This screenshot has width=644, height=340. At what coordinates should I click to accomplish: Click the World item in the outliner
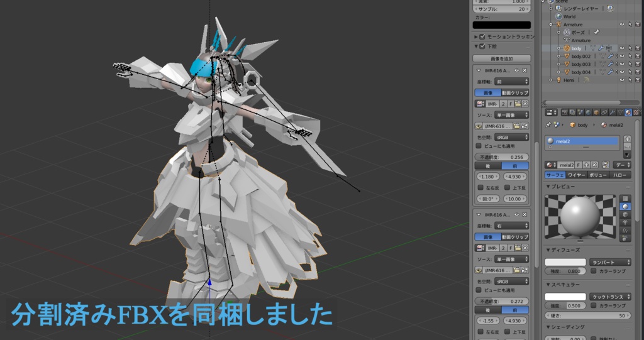point(569,16)
